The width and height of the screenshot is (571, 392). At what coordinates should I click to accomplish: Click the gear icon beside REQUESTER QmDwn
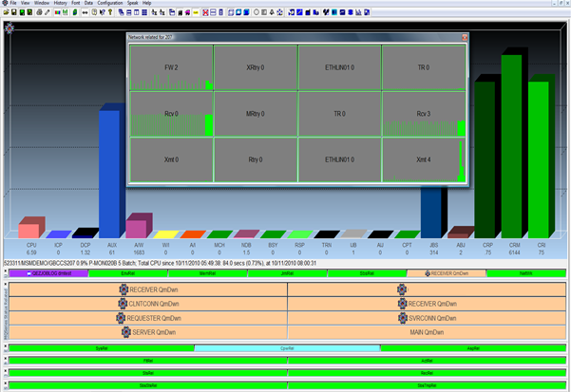point(123,318)
